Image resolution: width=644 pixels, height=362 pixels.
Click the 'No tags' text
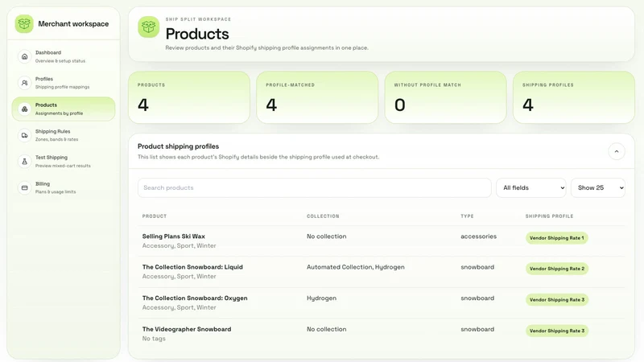154,339
